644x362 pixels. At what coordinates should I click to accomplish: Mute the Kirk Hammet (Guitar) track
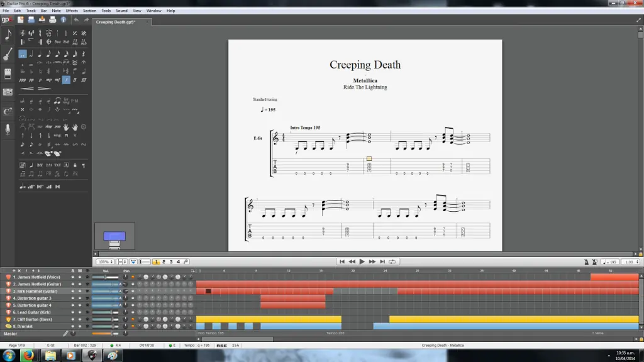click(80, 291)
